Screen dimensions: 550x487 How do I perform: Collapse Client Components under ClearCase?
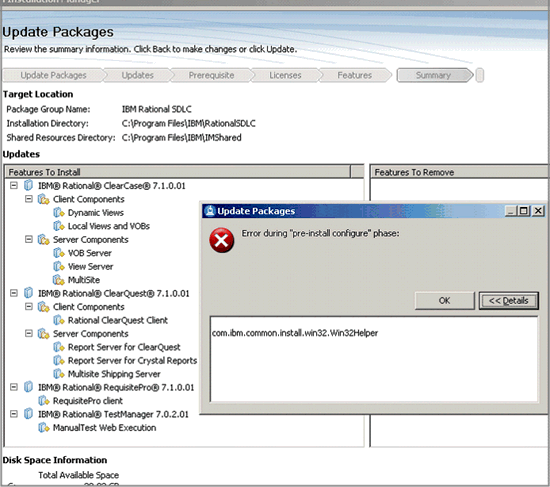point(29,199)
